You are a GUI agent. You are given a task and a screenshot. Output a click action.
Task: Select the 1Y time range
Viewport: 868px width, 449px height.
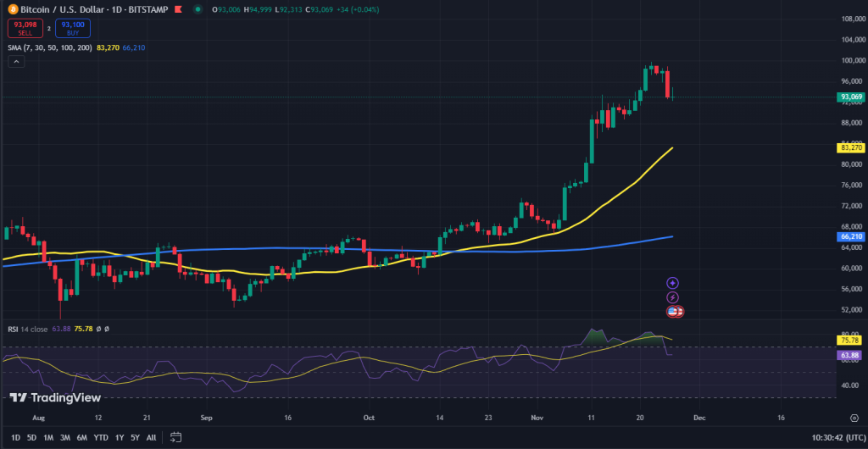click(119, 437)
